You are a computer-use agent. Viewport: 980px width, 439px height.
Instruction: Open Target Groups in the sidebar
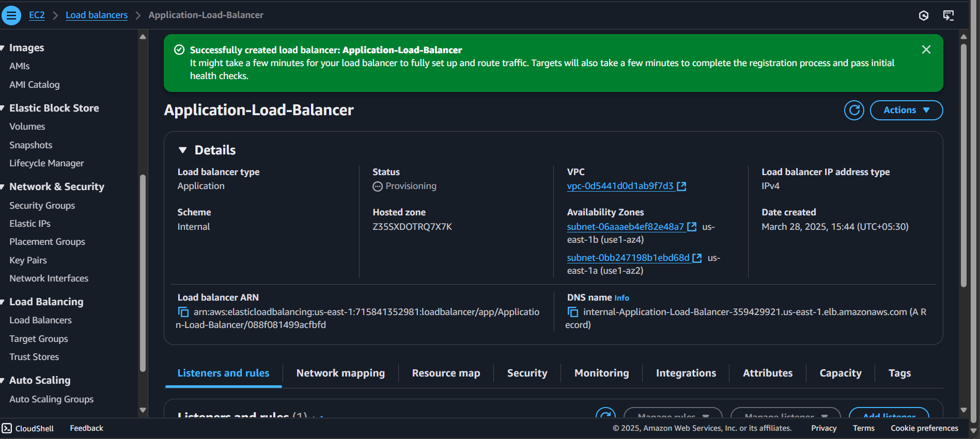pos(39,339)
